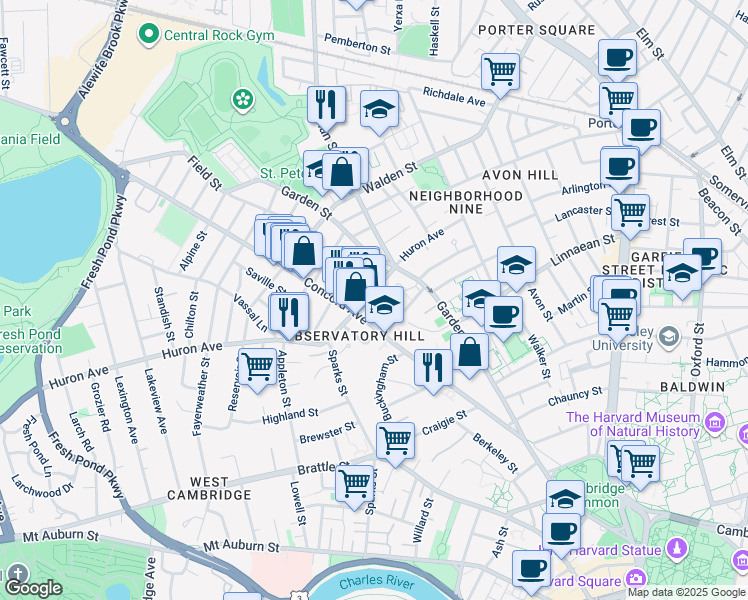Open the restaurant marker near Richdale Ave
Screen dimensions: 748x600
(x=326, y=105)
